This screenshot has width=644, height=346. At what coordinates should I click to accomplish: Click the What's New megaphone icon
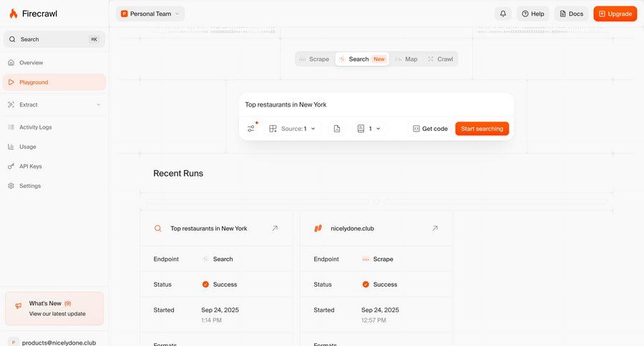coord(19,306)
